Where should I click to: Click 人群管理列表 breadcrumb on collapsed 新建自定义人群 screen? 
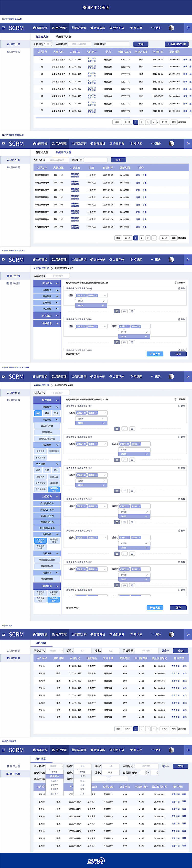(41, 268)
